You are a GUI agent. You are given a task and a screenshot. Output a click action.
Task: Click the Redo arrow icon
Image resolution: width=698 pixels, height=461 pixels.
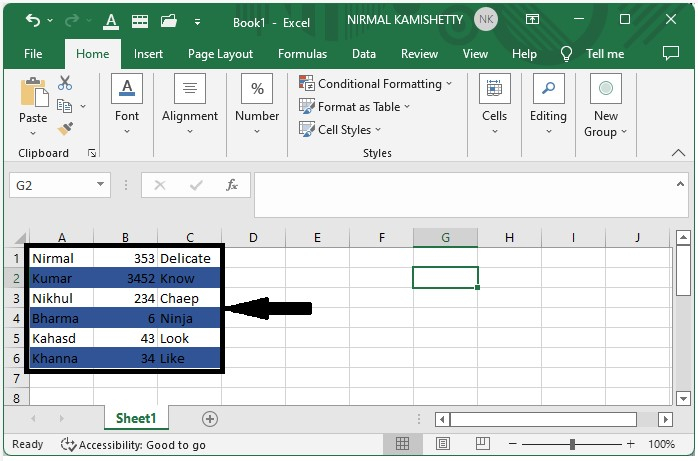click(72, 20)
